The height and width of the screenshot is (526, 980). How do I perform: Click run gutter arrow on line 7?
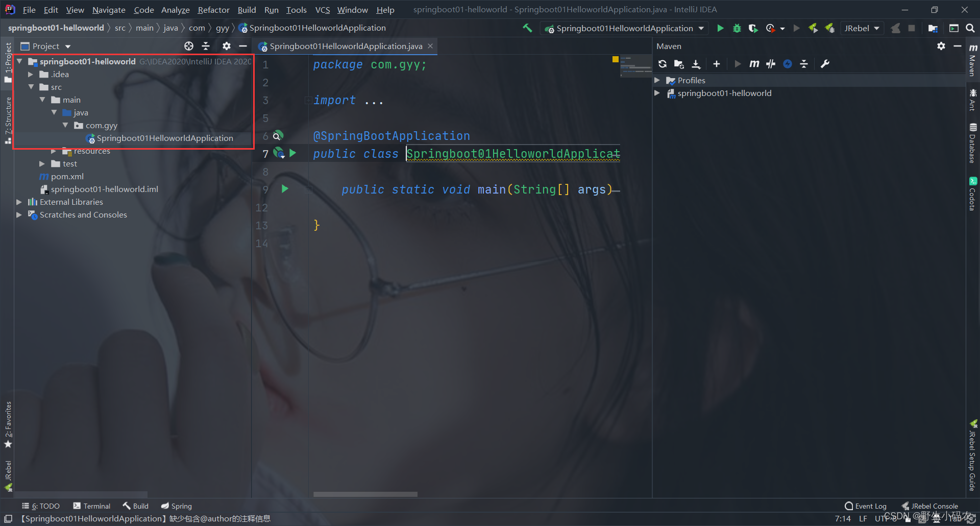tap(292, 153)
